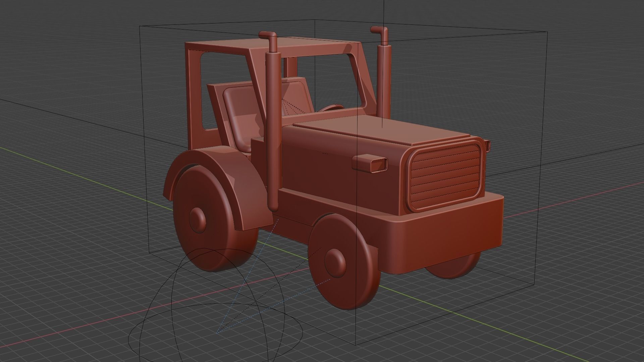
Task: Select the side vent handle on the engine body
Action: [370, 164]
